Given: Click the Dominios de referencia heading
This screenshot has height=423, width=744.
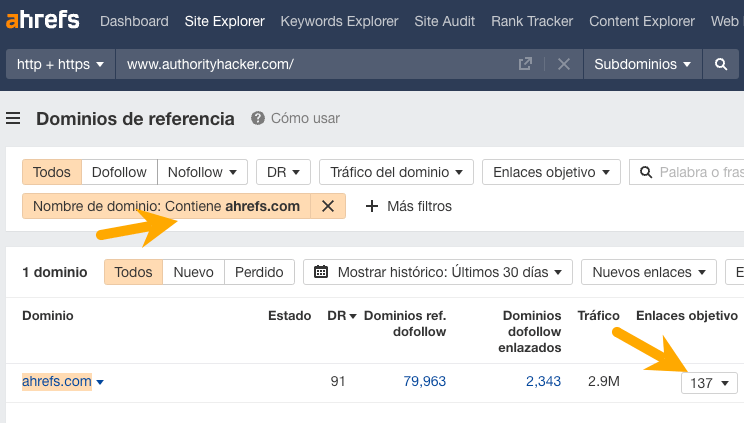Looking at the screenshot, I should [x=135, y=119].
